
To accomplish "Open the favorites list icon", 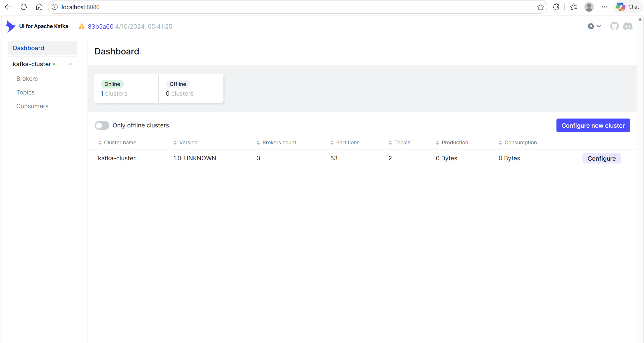I will click(x=574, y=7).
